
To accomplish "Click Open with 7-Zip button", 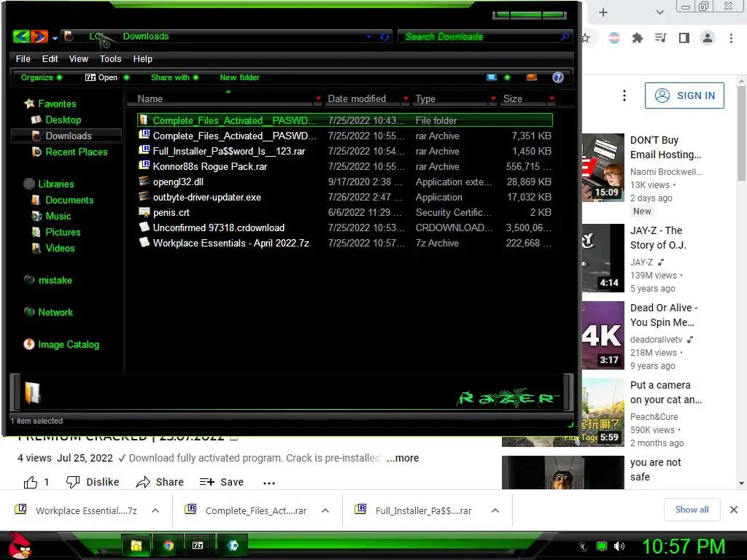I will click(107, 77).
